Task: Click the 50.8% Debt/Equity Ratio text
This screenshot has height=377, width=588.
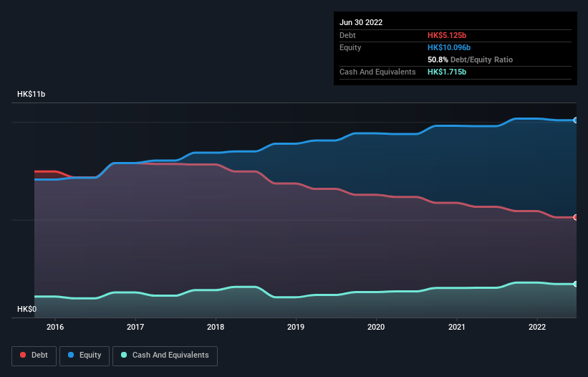Action: click(470, 59)
